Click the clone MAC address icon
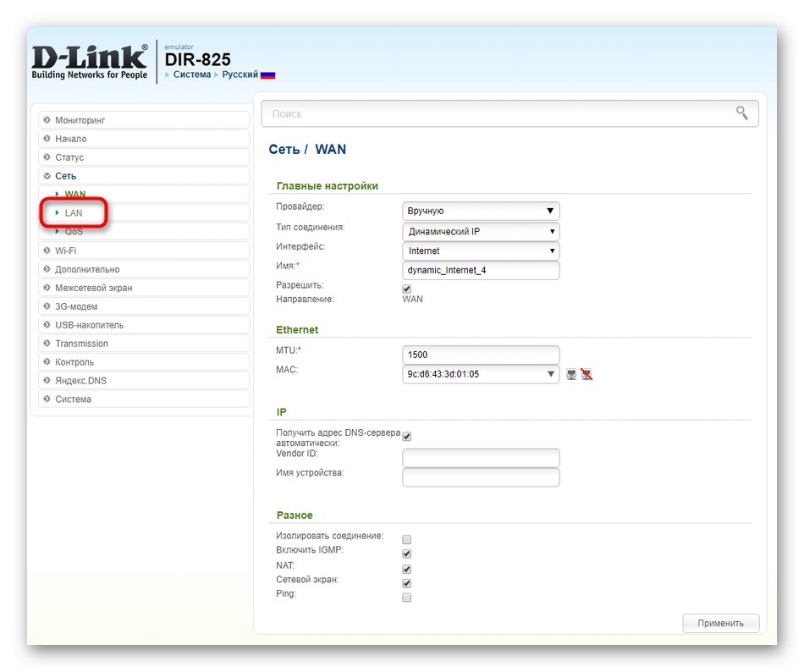 click(571, 374)
